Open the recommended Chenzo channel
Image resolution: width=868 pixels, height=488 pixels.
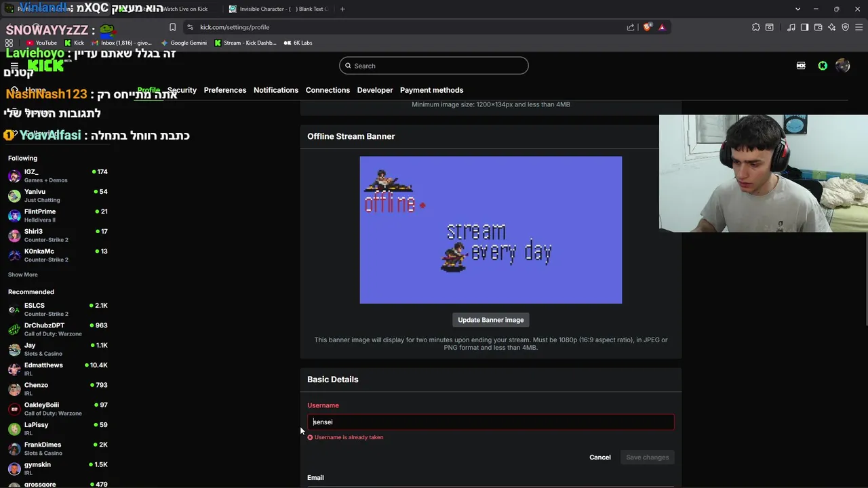58,388
